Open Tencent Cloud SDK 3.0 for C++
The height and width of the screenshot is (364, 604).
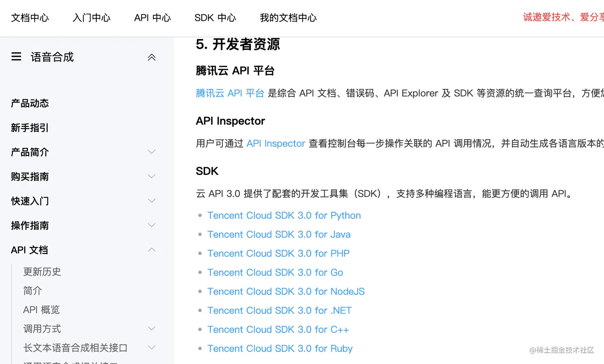(x=278, y=329)
